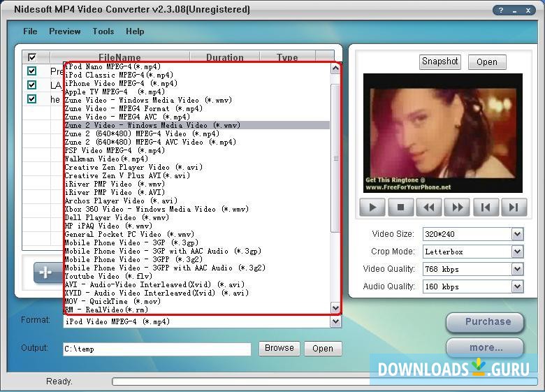Jump to next item with skip-forward button
This screenshot has width=545, height=392.
click(514, 208)
